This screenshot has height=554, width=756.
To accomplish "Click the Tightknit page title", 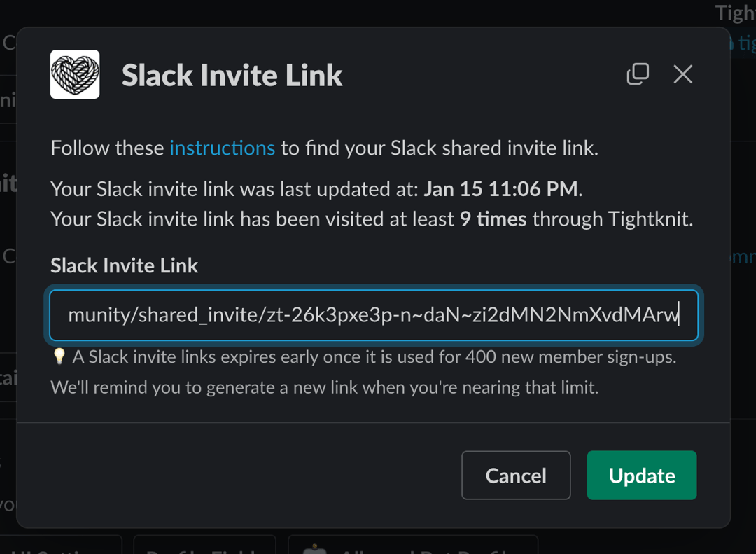I will (734, 13).
